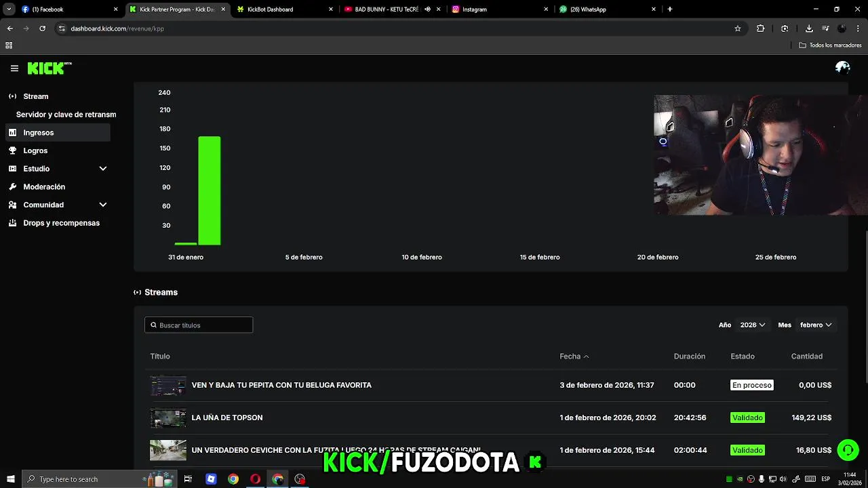Open Task View on taskbar
Screen dimensions: 868x488
188,479
